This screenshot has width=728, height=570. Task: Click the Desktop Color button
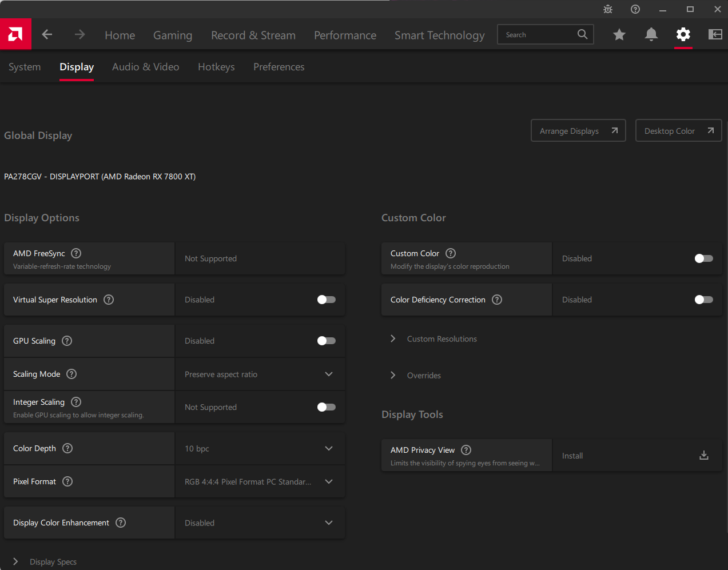coord(678,130)
